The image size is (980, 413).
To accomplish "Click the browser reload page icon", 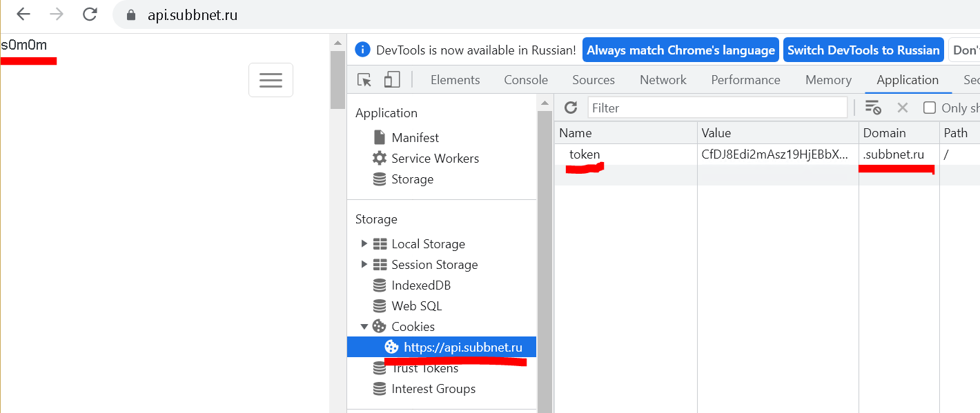I will tap(90, 14).
